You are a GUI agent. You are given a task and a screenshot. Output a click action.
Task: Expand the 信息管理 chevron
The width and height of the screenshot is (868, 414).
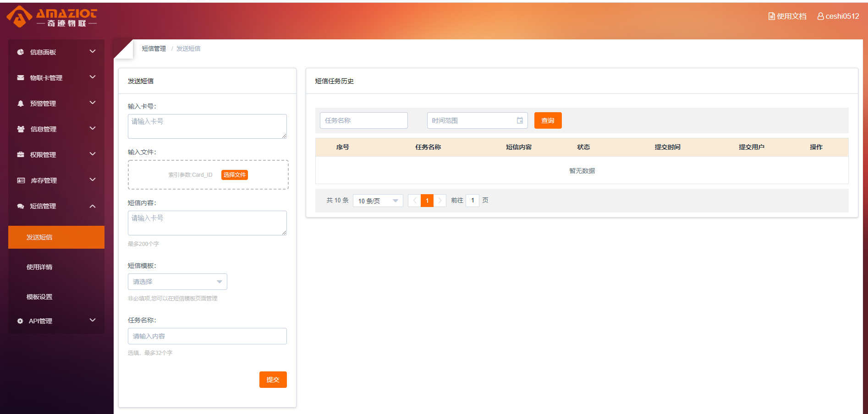click(x=93, y=128)
